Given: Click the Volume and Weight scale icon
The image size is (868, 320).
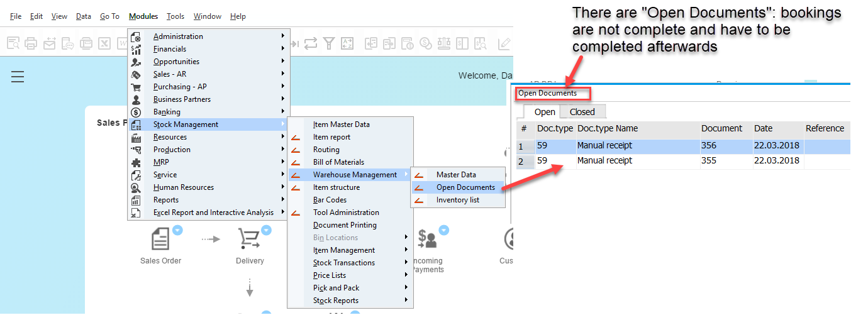Looking at the screenshot, I should click(x=444, y=43).
